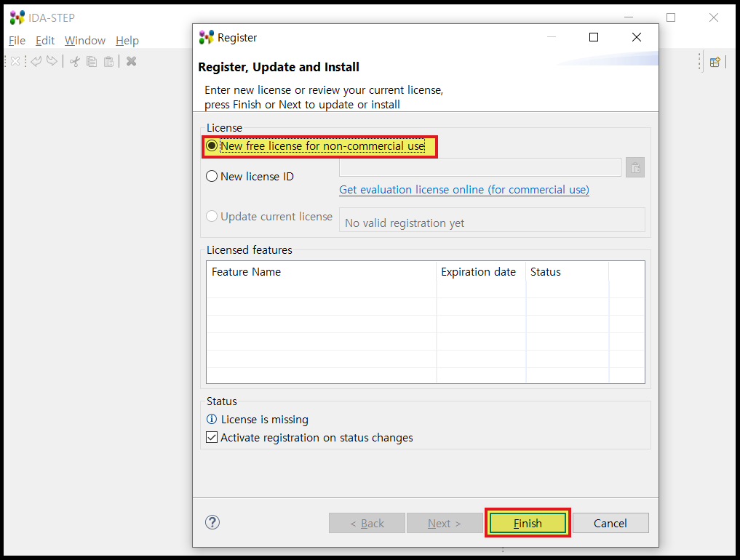Viewport: 740px width, 560px height.
Task: Click the Finish button
Action: [528, 523]
